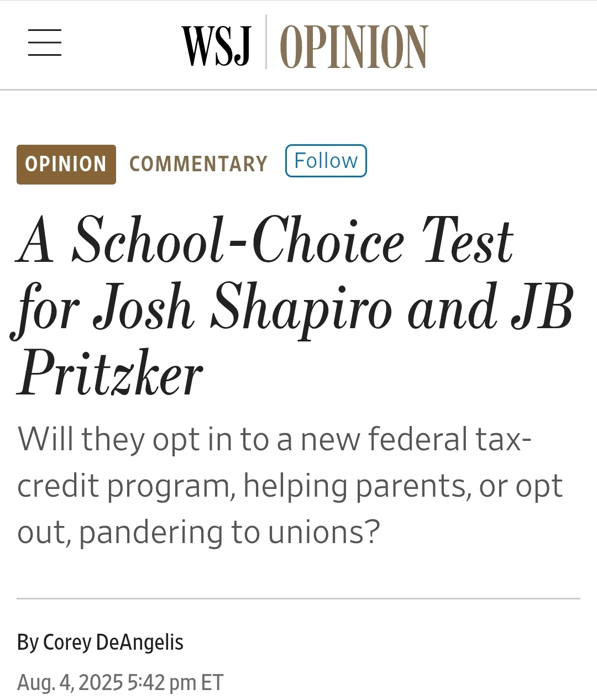The width and height of the screenshot is (597, 700).
Task: Click the word "and" in the headline
Action: pos(452,307)
